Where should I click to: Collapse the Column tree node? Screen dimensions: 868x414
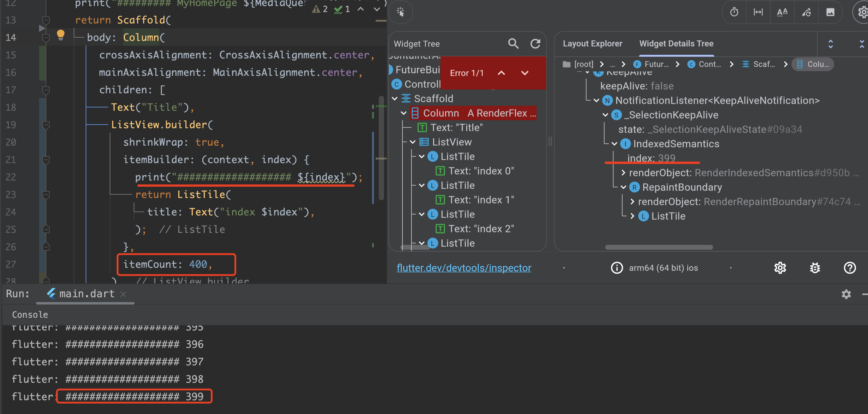[x=404, y=113]
